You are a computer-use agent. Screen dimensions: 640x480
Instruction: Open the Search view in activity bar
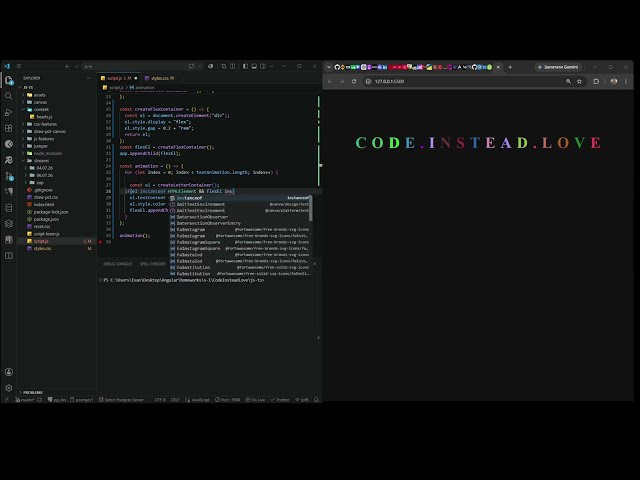[x=9, y=96]
